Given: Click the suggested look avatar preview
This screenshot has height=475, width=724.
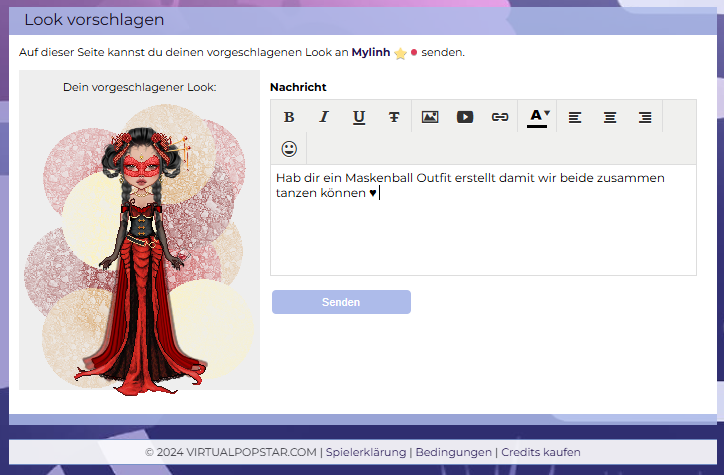Looking at the screenshot, I should pyautogui.click(x=140, y=252).
